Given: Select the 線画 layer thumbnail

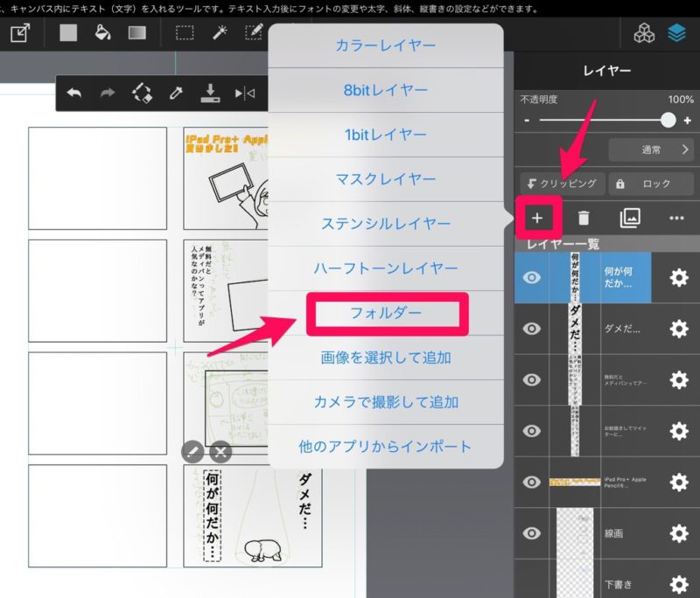Looking at the screenshot, I should tap(575, 533).
